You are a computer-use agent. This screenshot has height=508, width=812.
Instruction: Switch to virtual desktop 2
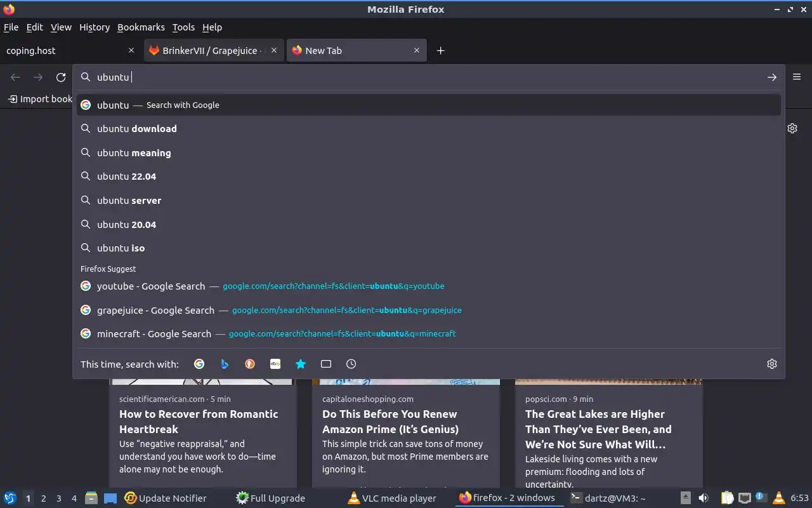[x=43, y=498]
